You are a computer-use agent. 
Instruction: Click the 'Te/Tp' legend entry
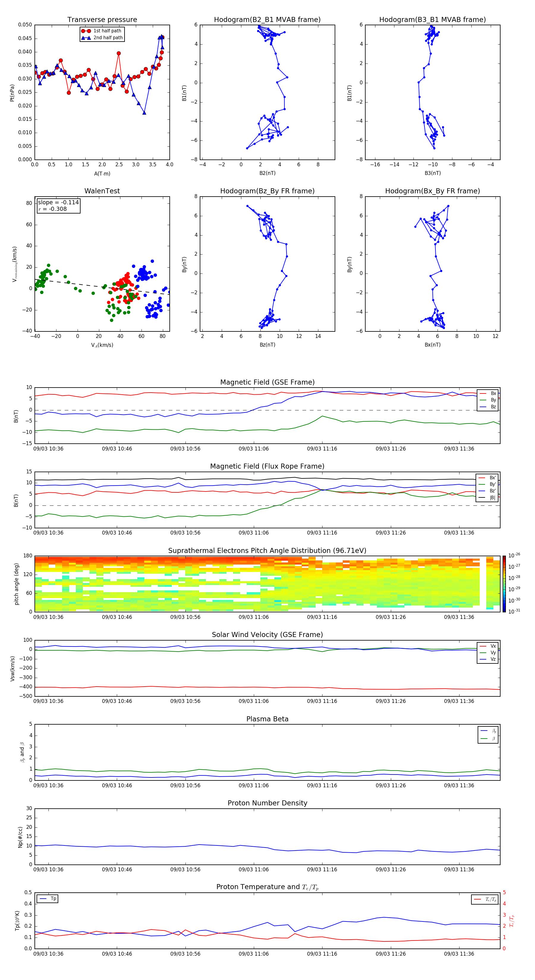coord(485,899)
